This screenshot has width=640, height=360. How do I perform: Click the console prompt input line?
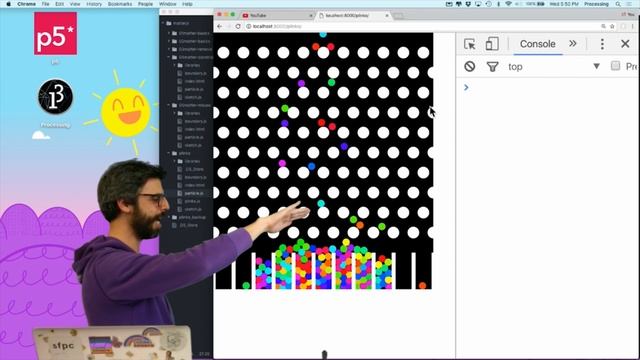[547, 87]
